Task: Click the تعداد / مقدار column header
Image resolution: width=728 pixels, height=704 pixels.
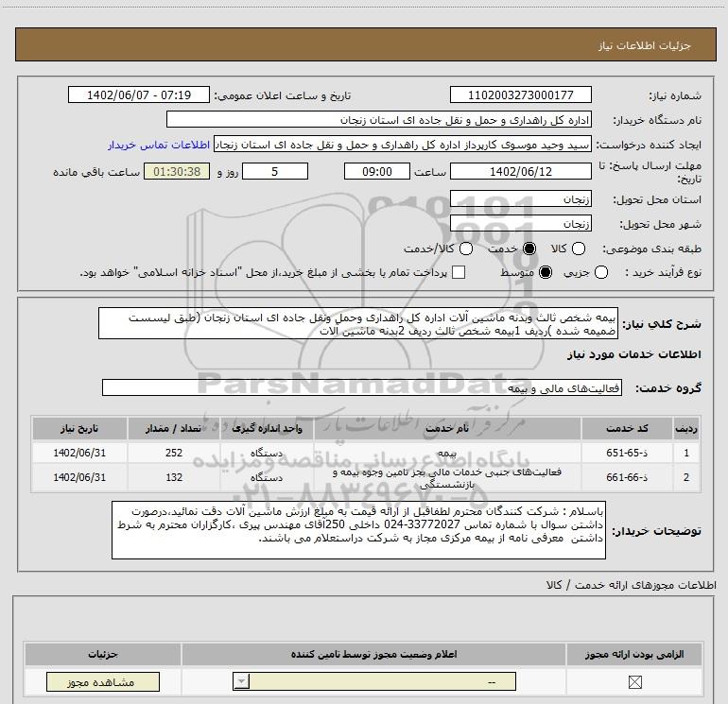Action: (174, 428)
